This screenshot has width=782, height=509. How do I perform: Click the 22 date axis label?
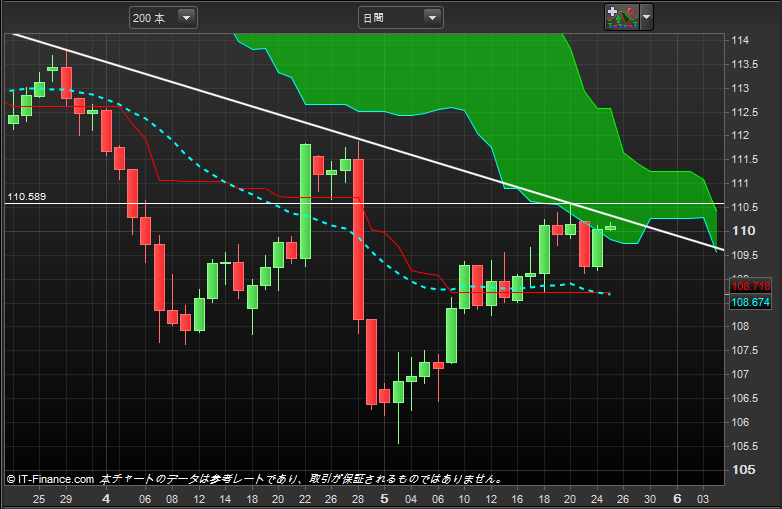(x=305, y=499)
